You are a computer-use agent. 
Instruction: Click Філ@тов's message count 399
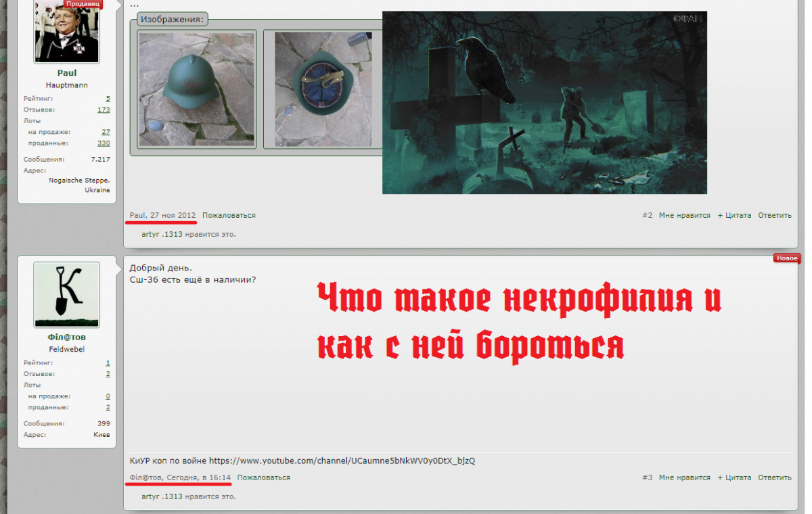pos(104,424)
